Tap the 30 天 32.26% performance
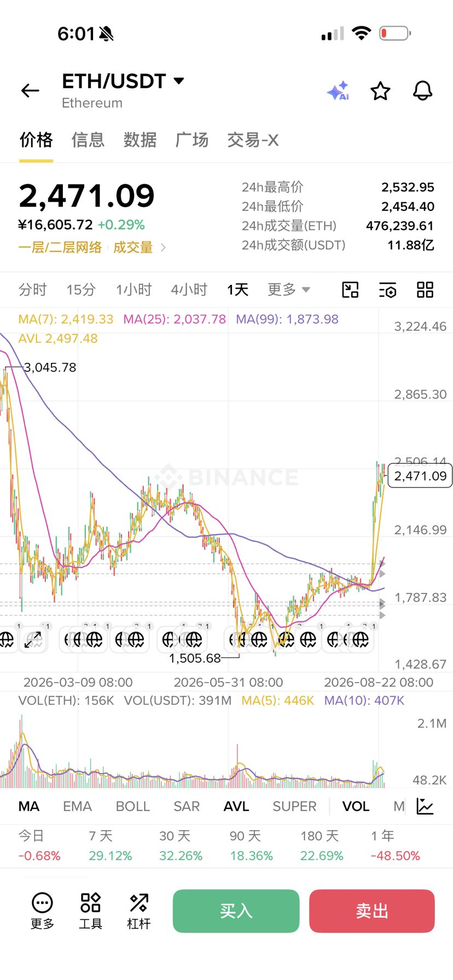 [181, 846]
